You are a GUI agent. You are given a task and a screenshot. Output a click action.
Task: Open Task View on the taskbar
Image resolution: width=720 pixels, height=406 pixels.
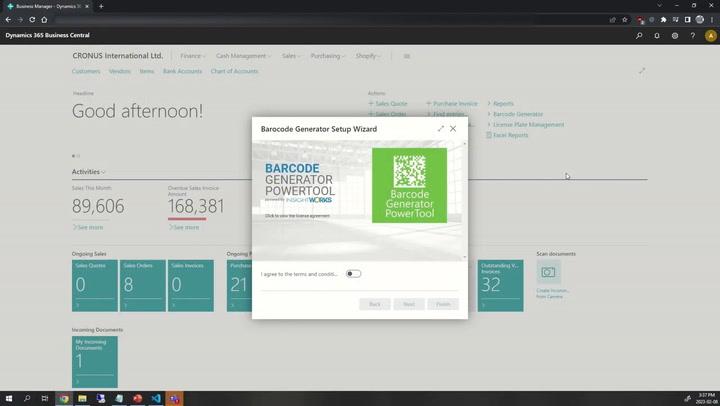(45, 399)
